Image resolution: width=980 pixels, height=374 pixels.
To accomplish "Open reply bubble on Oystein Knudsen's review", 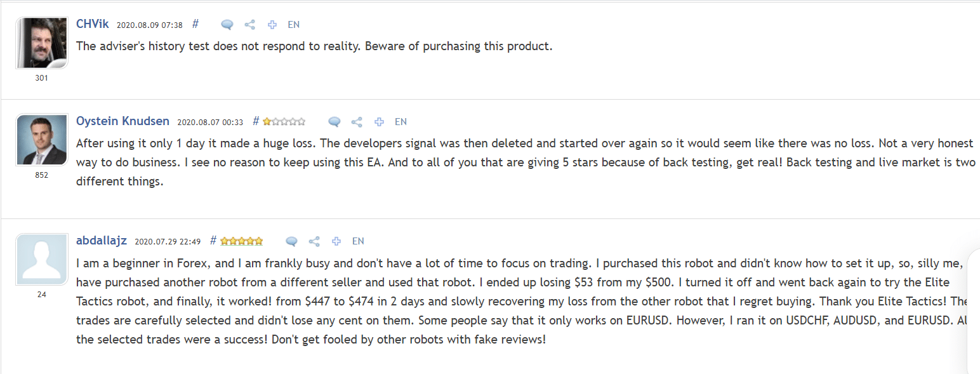I will pos(334,122).
